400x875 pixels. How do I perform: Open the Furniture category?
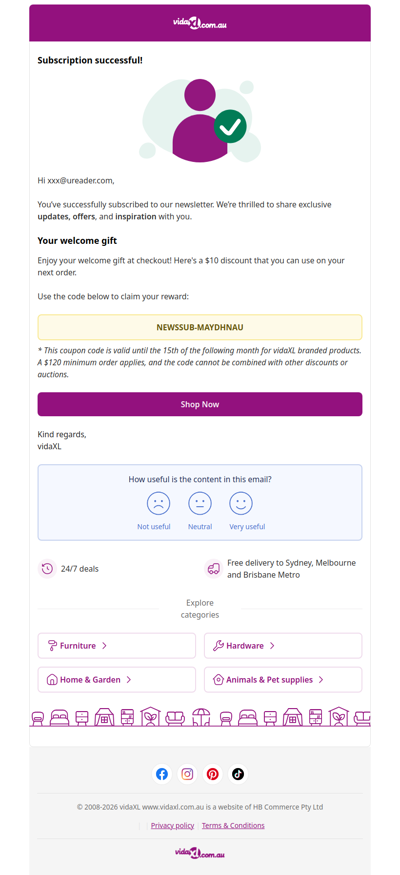pos(117,646)
